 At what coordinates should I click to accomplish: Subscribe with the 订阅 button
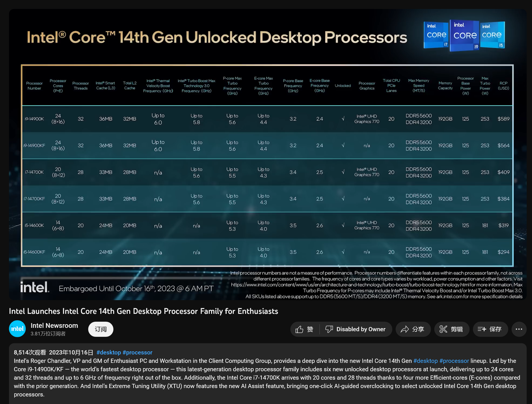[101, 329]
